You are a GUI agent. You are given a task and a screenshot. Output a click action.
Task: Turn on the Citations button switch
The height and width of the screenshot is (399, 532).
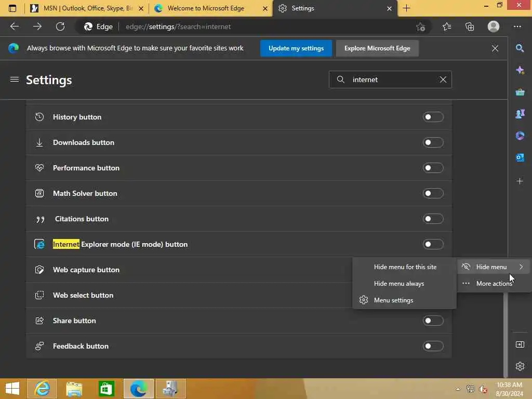click(433, 219)
